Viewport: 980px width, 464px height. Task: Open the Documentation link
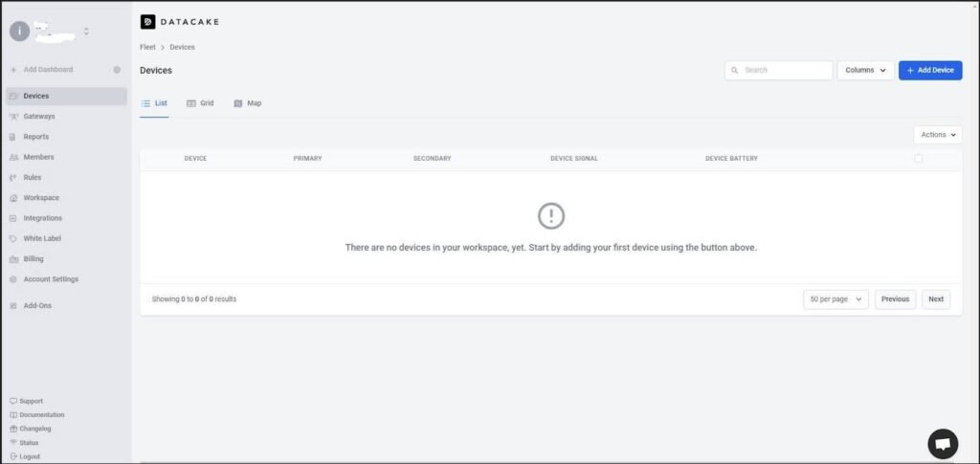pyautogui.click(x=41, y=415)
